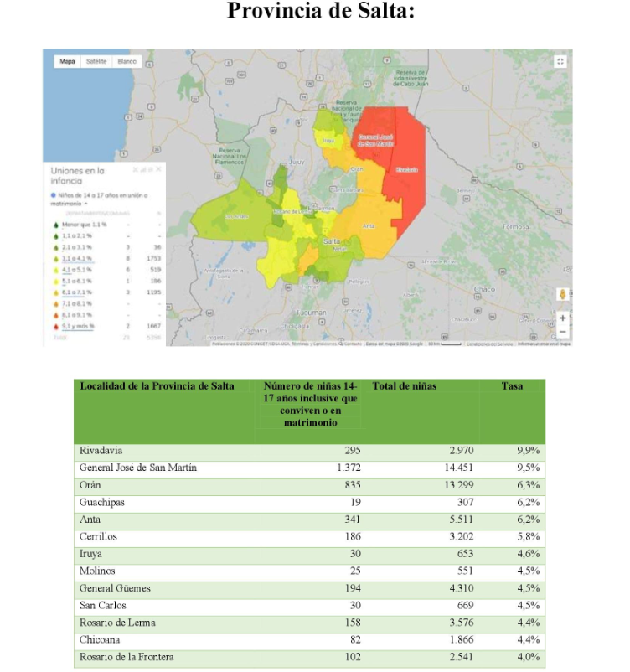The image size is (630, 672).
Task: Click the chart icon in legend panel header
Action: pyautogui.click(x=142, y=170)
